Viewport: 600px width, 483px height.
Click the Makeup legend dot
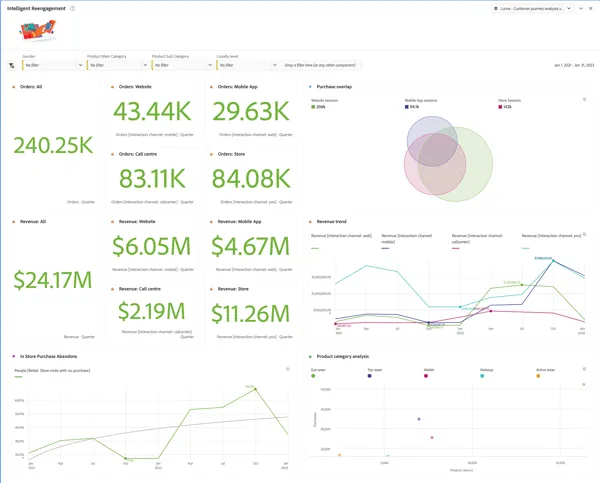coord(482,376)
